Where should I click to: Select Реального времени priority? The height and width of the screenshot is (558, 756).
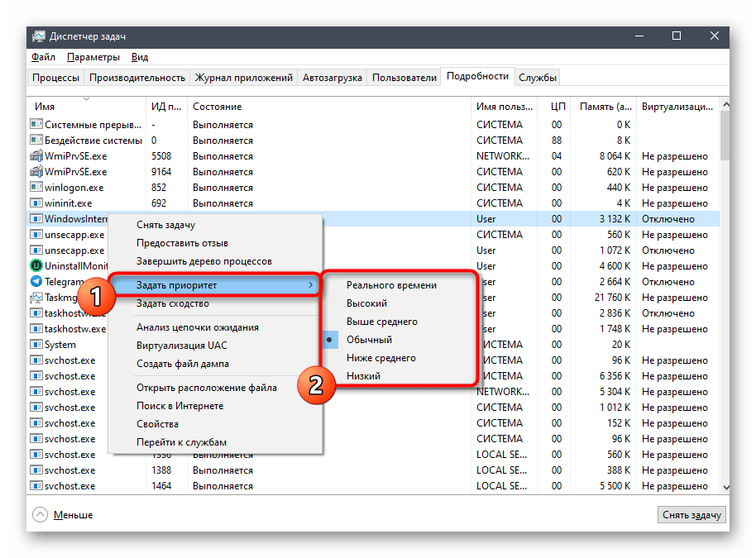391,284
